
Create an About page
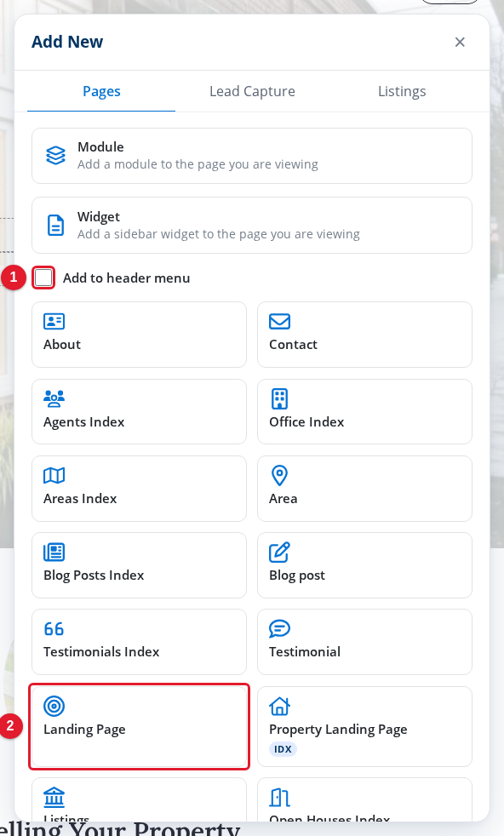(140, 335)
